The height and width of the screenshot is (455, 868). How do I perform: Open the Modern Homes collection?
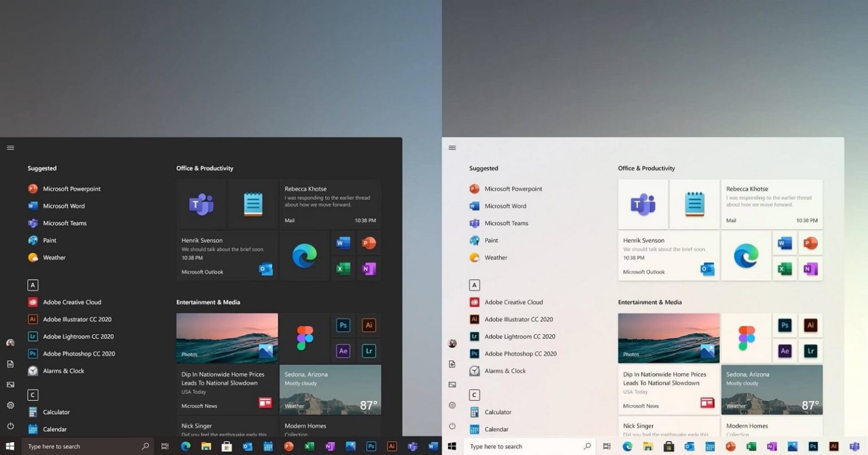pyautogui.click(x=330, y=428)
